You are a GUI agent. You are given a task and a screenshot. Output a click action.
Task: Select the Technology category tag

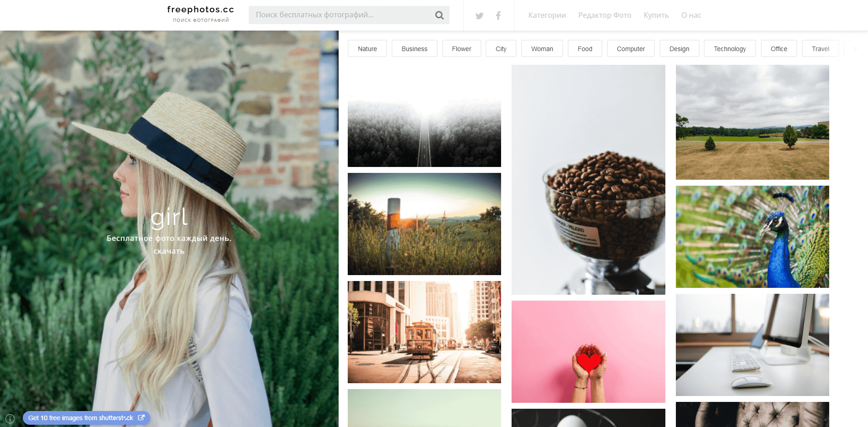(730, 48)
